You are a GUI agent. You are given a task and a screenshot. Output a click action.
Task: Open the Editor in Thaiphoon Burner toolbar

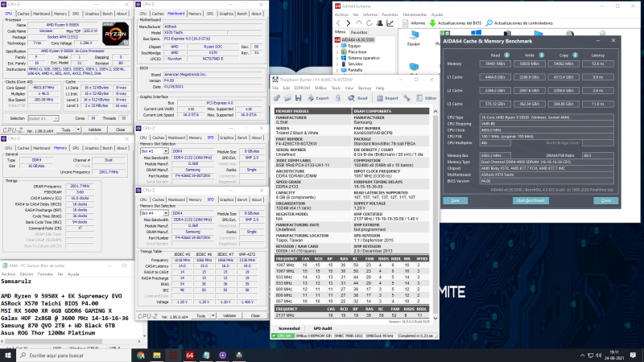(427, 98)
